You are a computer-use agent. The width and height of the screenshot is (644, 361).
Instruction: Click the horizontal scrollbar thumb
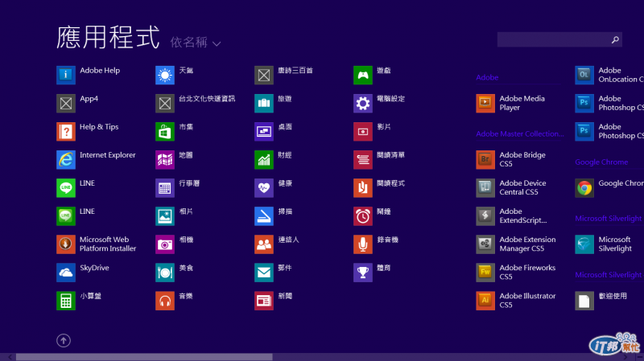pyautogui.click(x=144, y=357)
